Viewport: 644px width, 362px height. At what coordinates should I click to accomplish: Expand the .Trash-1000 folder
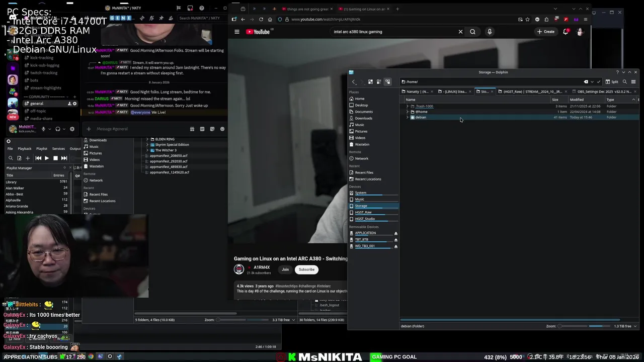[408, 106]
